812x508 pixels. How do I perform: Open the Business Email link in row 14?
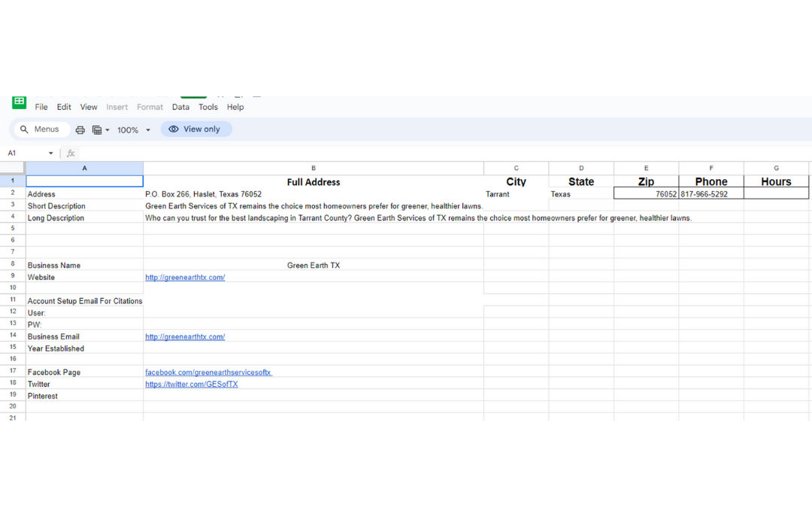pyautogui.click(x=185, y=336)
